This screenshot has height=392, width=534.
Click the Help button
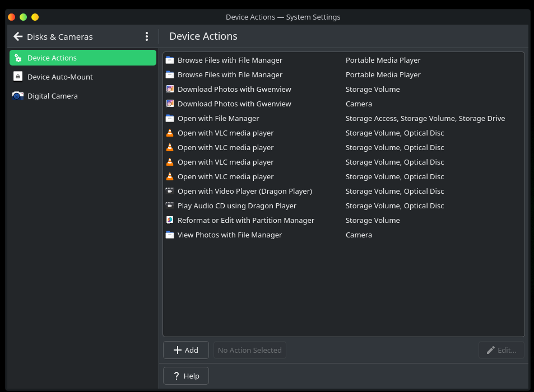[186, 376]
